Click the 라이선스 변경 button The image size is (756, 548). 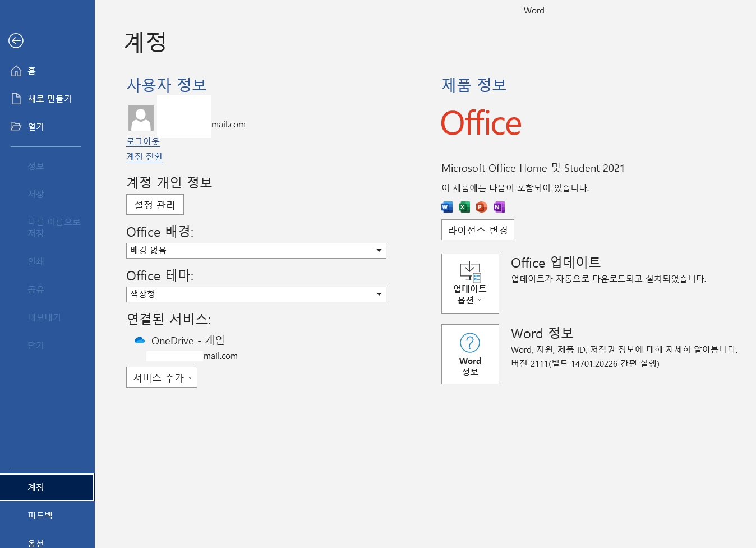(478, 230)
